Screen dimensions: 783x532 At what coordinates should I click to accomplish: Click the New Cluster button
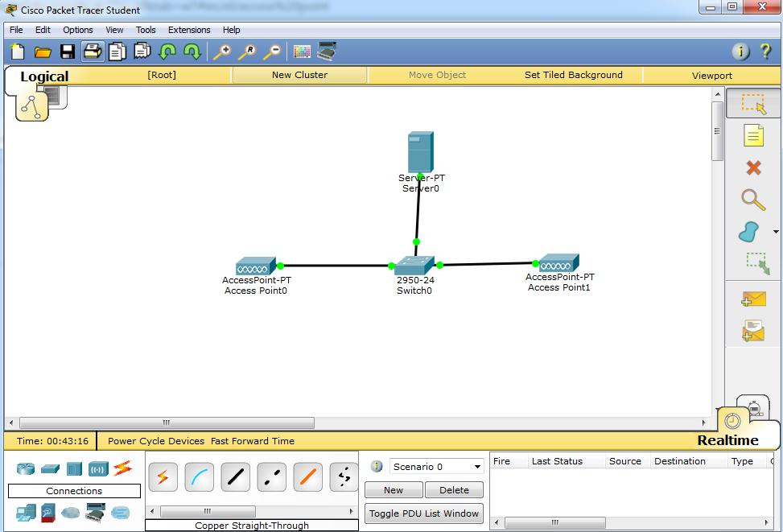coord(299,75)
